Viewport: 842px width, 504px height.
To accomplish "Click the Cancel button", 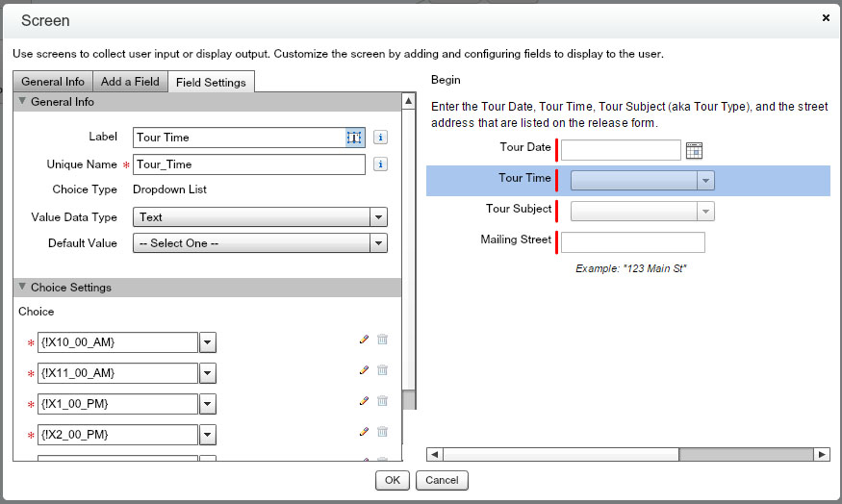I will pos(442,480).
